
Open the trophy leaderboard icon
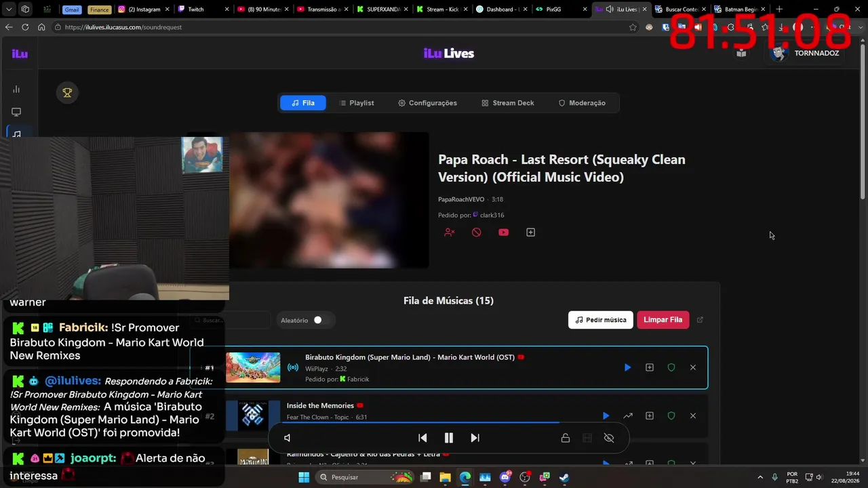(x=67, y=93)
